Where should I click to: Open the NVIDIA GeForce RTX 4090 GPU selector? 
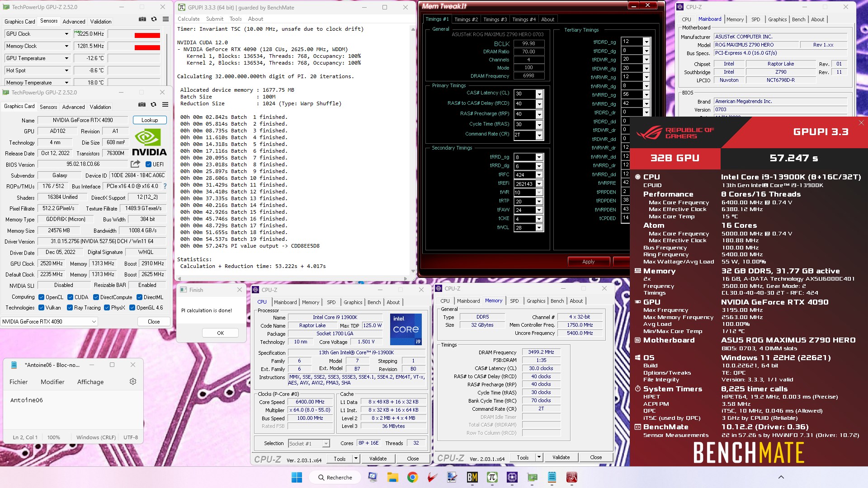(x=49, y=322)
